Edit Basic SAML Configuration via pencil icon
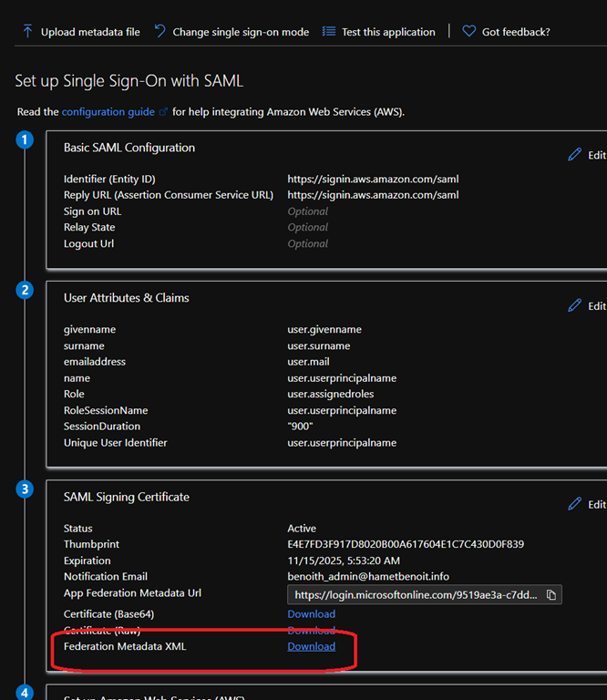 574,155
